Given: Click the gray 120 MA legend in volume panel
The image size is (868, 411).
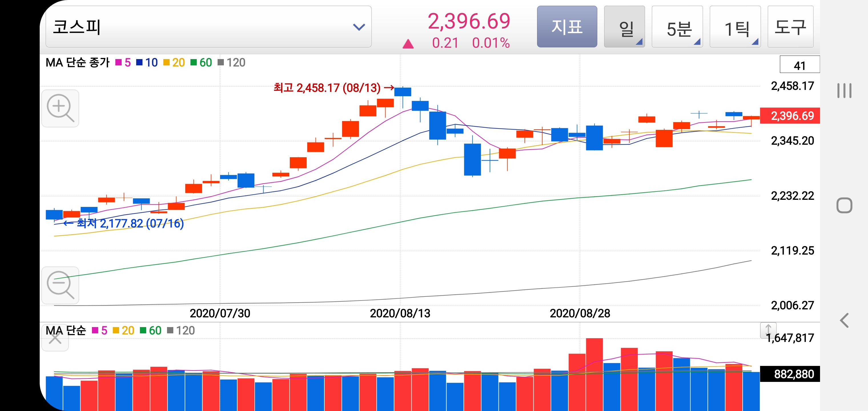Looking at the screenshot, I should coord(181,330).
